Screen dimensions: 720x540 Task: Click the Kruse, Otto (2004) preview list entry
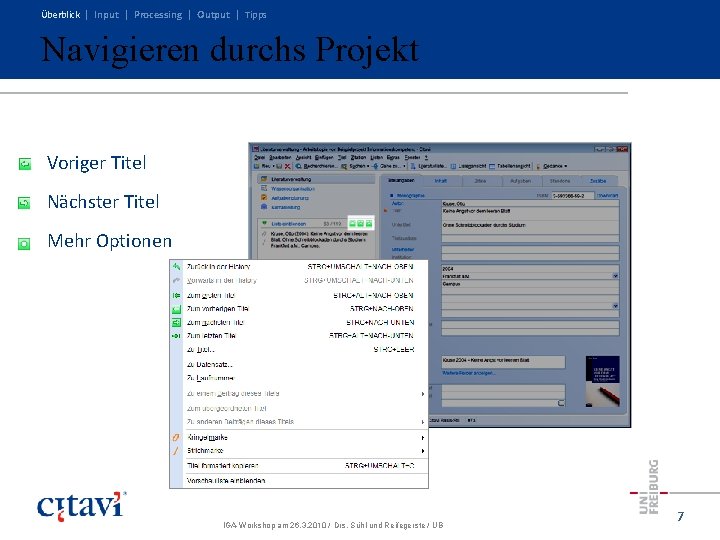click(319, 240)
